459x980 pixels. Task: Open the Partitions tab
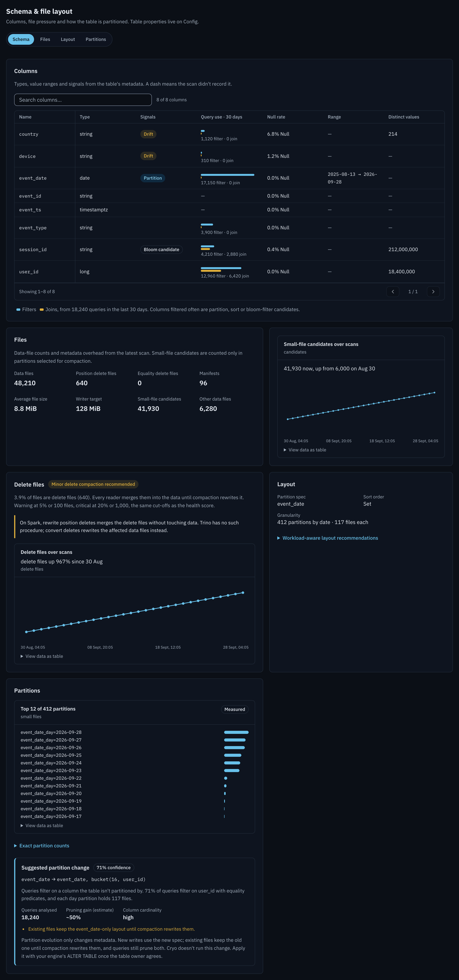[x=96, y=39]
